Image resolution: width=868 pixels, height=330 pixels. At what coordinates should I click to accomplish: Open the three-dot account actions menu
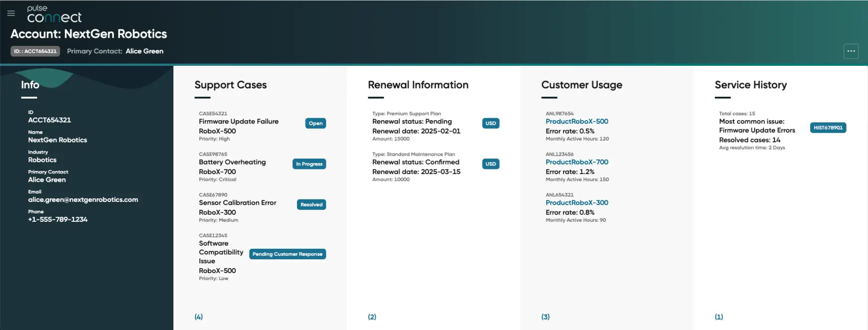[851, 51]
